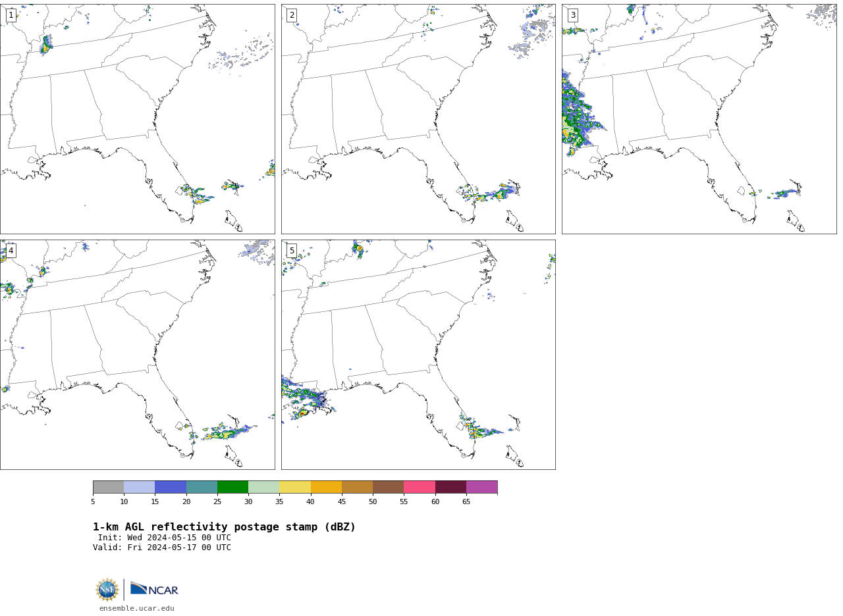Click the yellow 35-40 dBZ swatch
Image resolution: width=843 pixels, height=616 pixels.
tap(295, 487)
